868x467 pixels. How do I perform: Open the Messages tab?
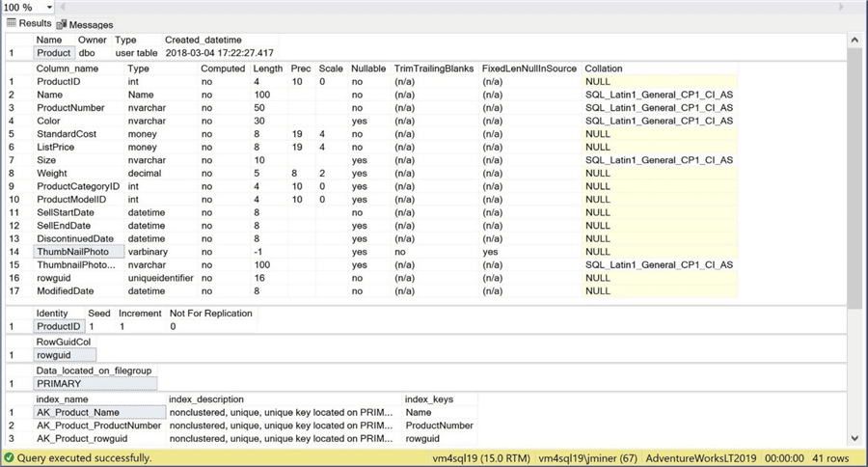85,24
